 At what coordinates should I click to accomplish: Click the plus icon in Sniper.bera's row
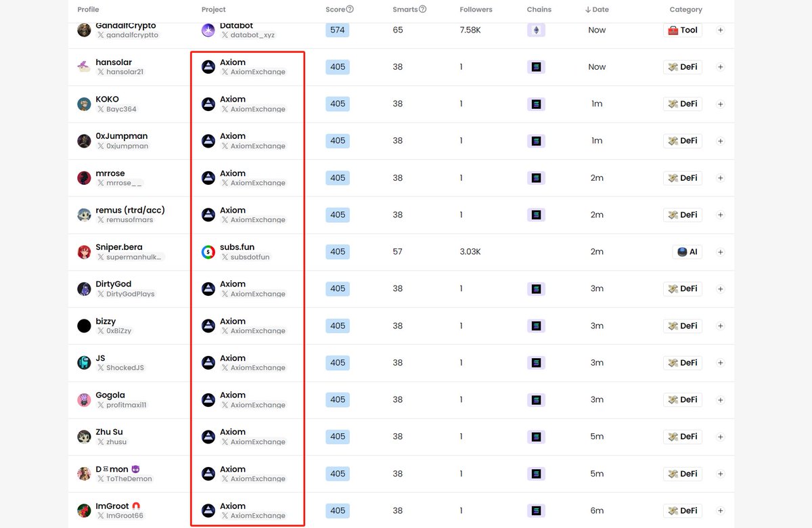pyautogui.click(x=720, y=252)
